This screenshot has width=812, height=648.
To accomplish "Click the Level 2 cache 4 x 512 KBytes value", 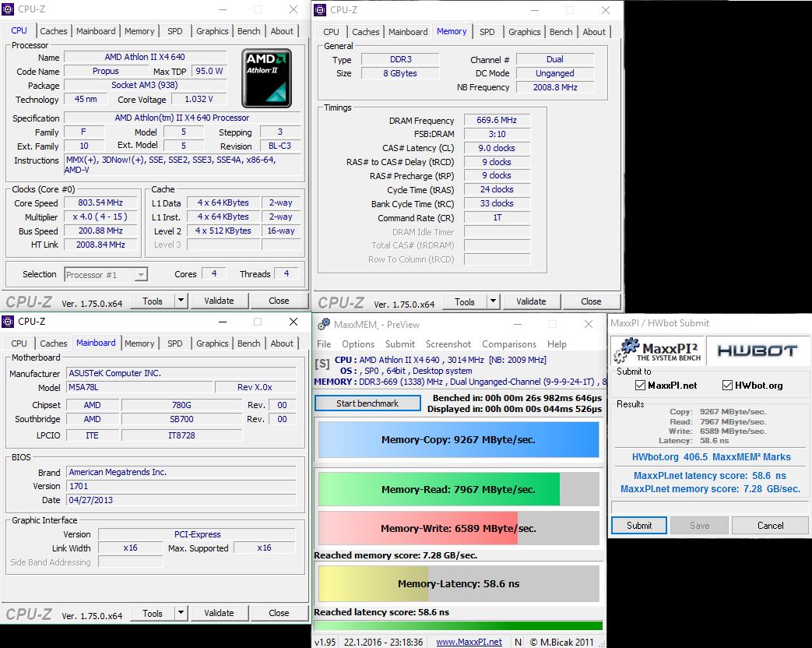I will click(x=223, y=231).
